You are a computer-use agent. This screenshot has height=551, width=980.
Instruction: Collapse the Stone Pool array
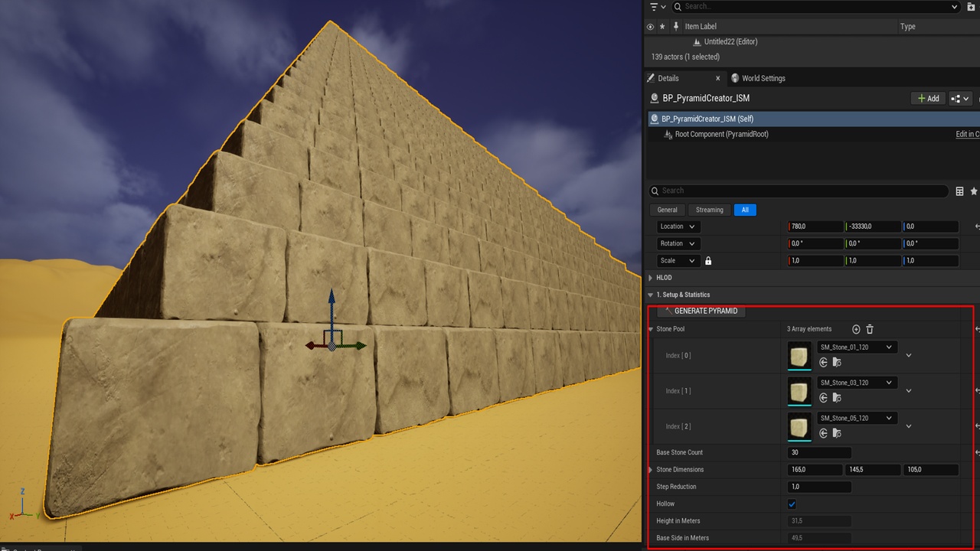coord(651,329)
